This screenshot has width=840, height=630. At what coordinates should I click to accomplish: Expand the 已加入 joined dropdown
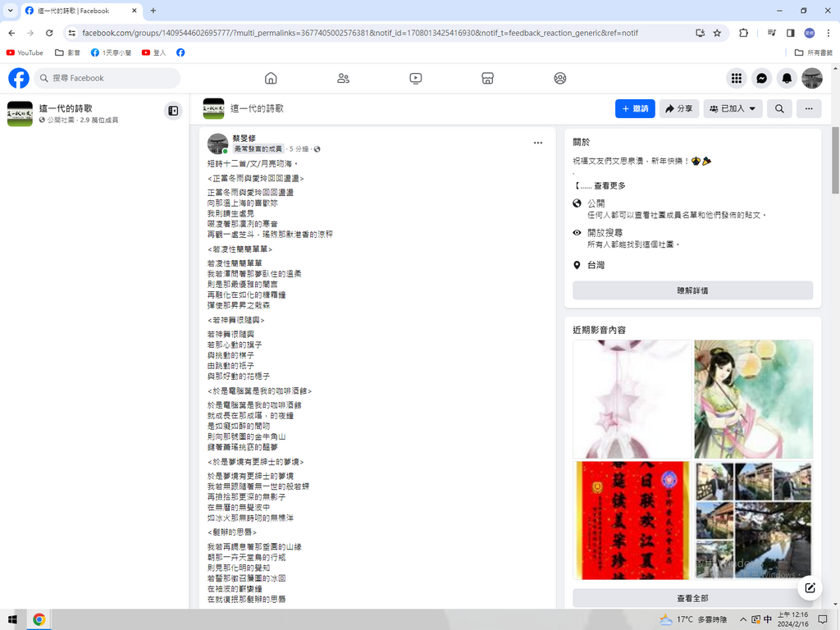click(733, 108)
